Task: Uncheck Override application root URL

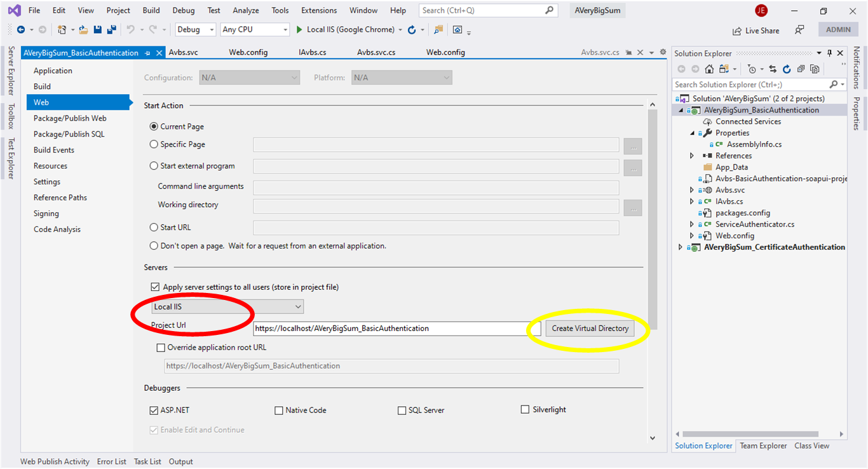Action: click(160, 347)
